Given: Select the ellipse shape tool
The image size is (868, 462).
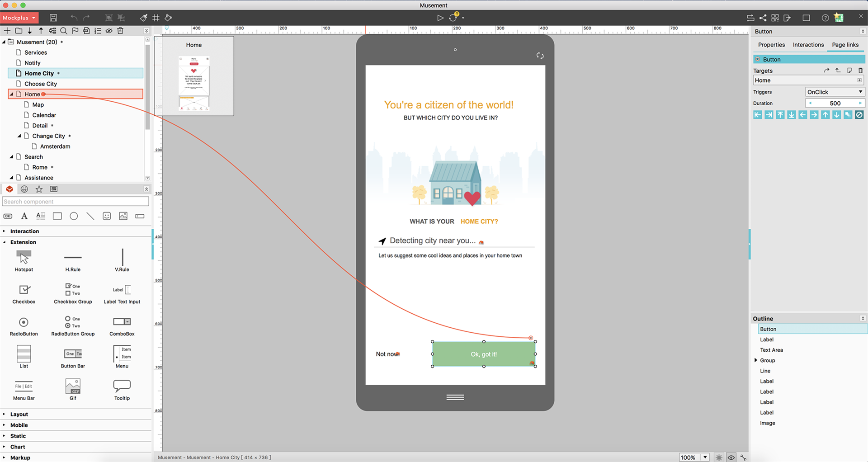Looking at the screenshot, I should pos(74,216).
